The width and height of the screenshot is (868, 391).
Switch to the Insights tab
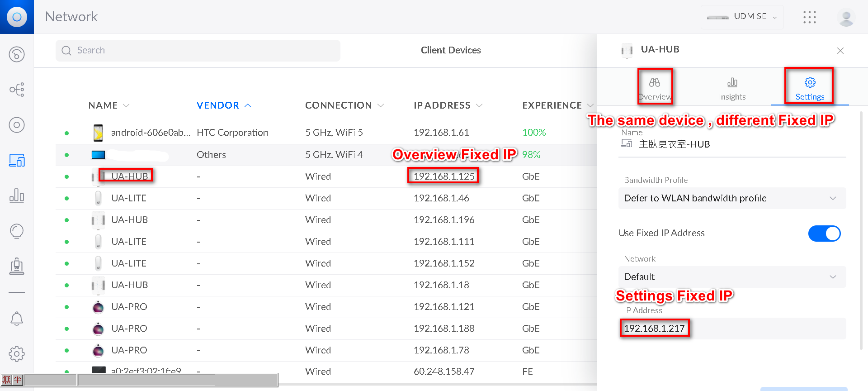pos(732,88)
